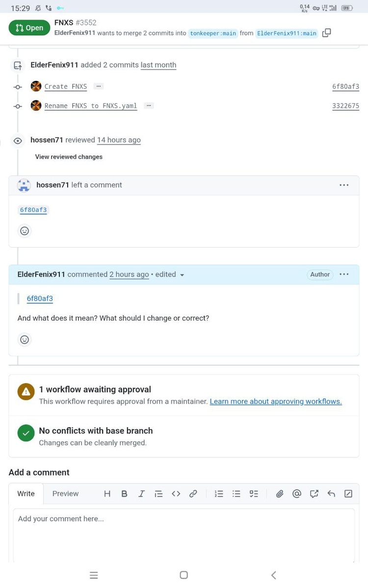This screenshot has width=368, height=588.
Task: Click View reviewed changes
Action: pos(69,157)
